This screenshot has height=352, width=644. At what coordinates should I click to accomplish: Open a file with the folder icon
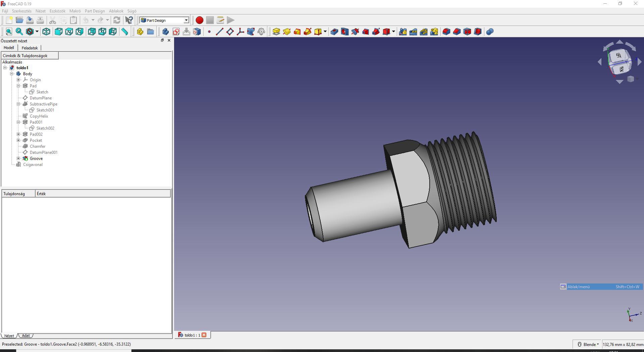(19, 20)
